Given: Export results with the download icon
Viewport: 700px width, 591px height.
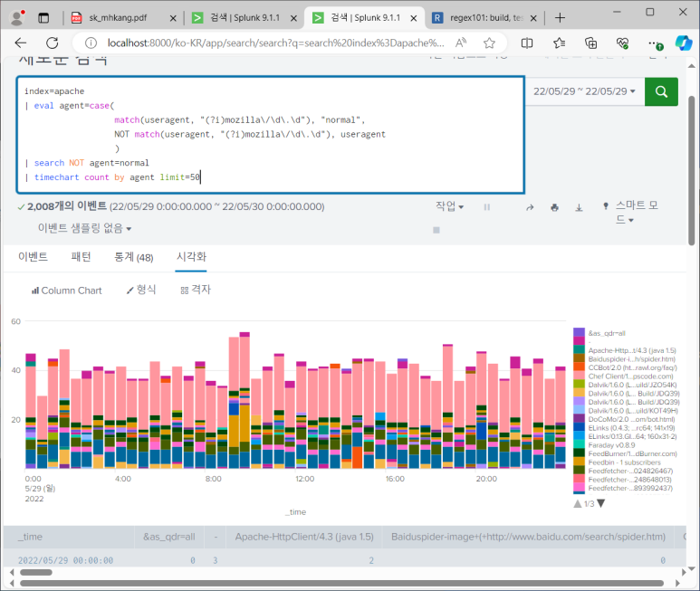Looking at the screenshot, I should click(579, 207).
